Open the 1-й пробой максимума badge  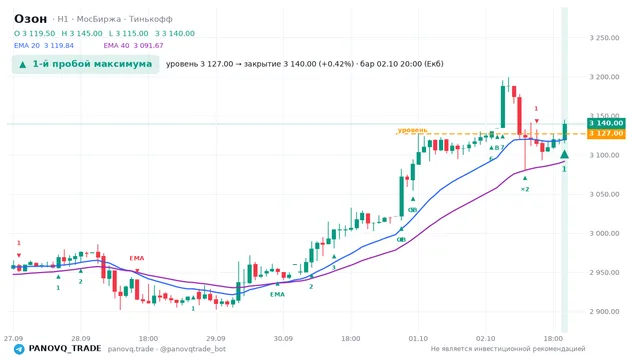point(85,64)
